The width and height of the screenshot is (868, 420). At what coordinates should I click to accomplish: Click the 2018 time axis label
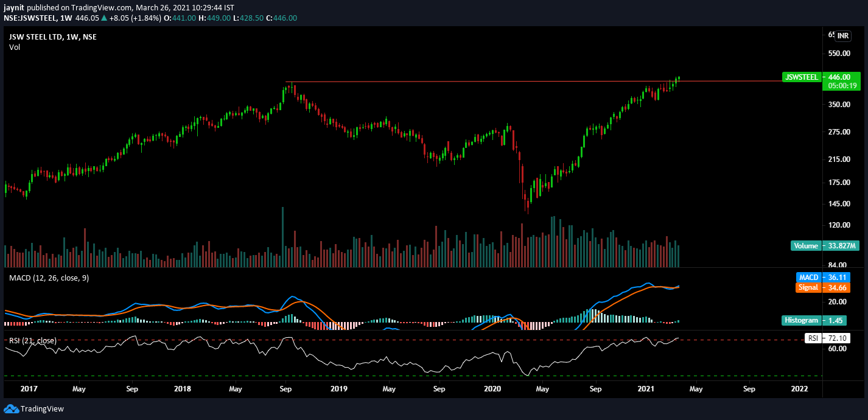click(182, 388)
